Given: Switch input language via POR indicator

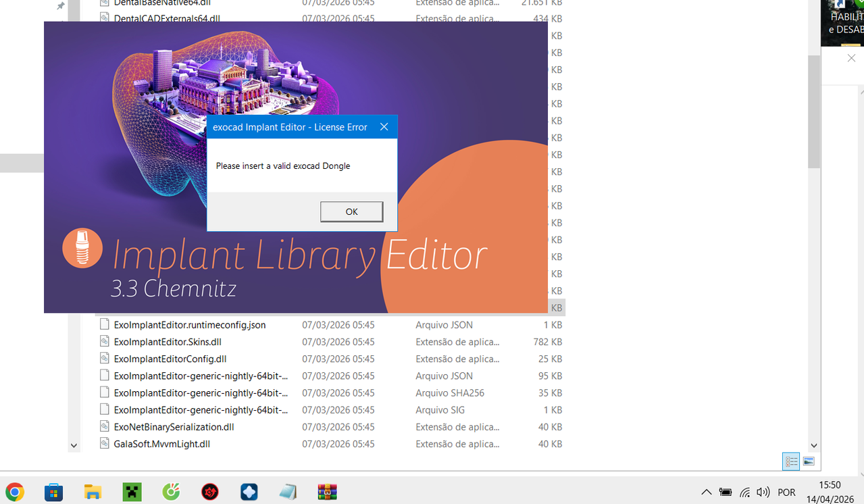Looking at the screenshot, I should (x=786, y=493).
